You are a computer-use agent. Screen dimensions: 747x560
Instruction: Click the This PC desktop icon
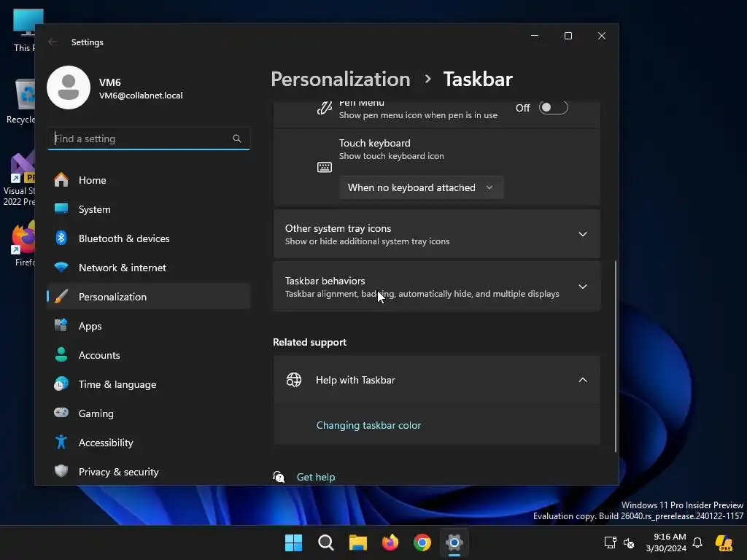click(x=25, y=29)
